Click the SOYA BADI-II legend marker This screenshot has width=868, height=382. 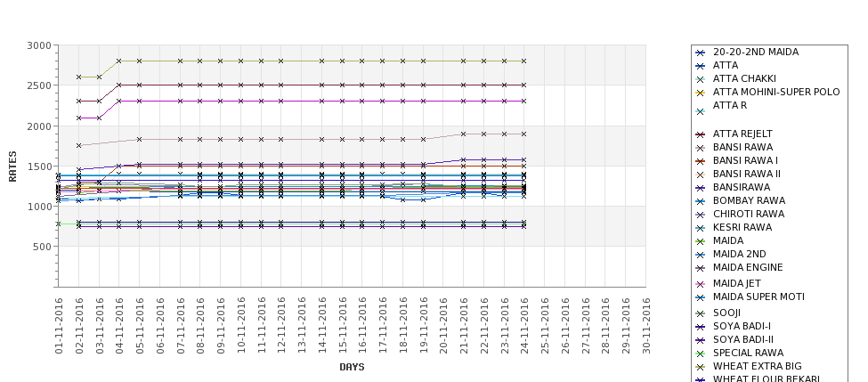click(701, 340)
